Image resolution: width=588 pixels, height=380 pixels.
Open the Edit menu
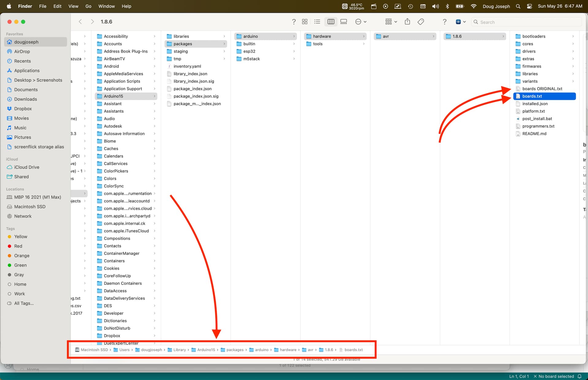(57, 6)
